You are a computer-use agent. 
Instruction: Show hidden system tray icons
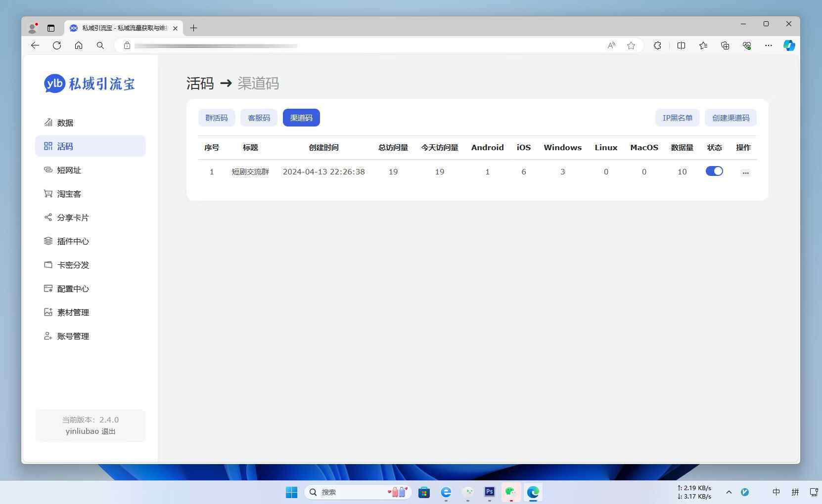729,492
